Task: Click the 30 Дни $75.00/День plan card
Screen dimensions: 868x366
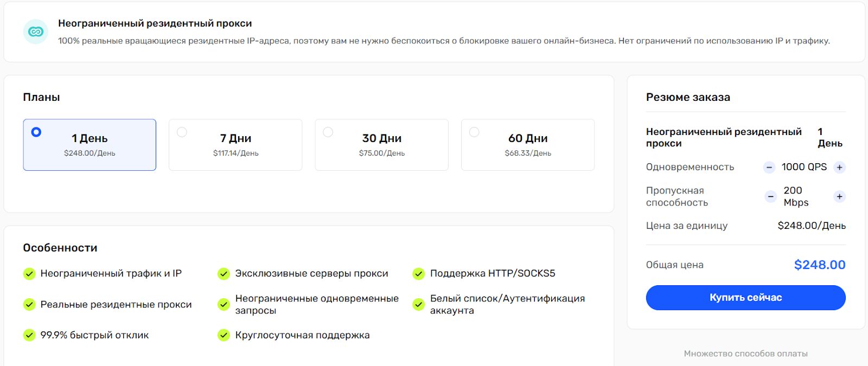Action: pos(382,145)
